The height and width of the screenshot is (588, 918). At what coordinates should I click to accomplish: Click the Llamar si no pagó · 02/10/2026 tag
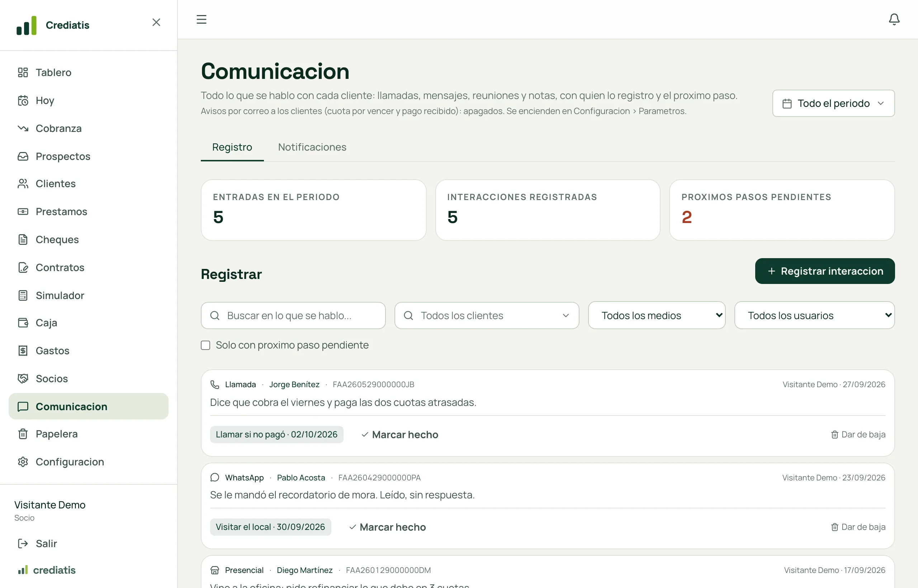(x=276, y=435)
